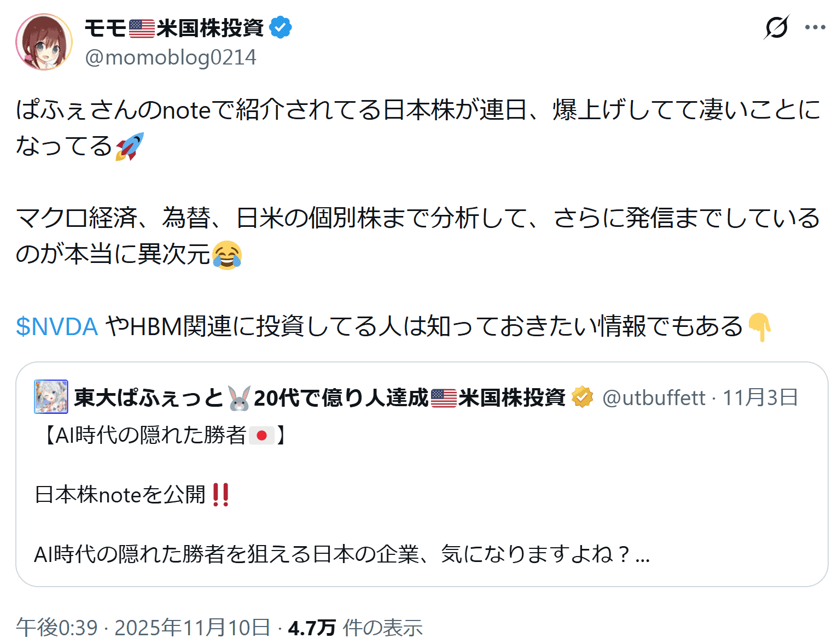Open the モモ profile avatar picture
Image resolution: width=838 pixels, height=644 pixels.
click(44, 42)
